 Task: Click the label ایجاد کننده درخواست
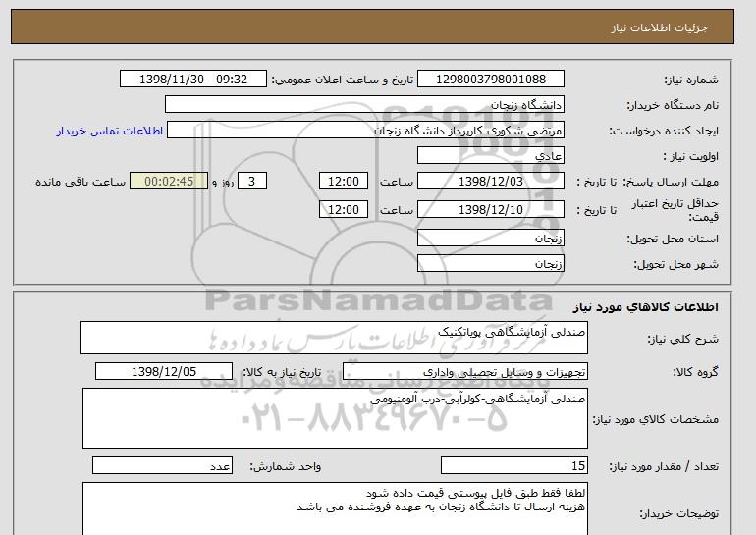point(664,131)
